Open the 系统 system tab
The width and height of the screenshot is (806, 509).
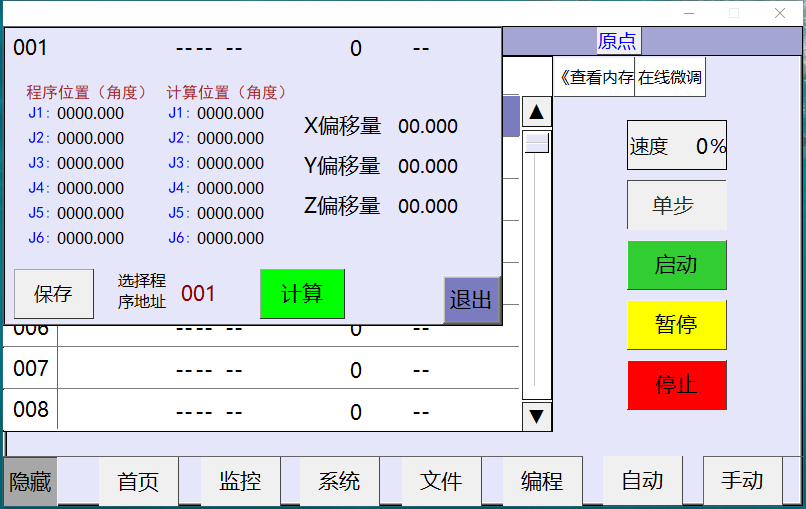coord(339,481)
